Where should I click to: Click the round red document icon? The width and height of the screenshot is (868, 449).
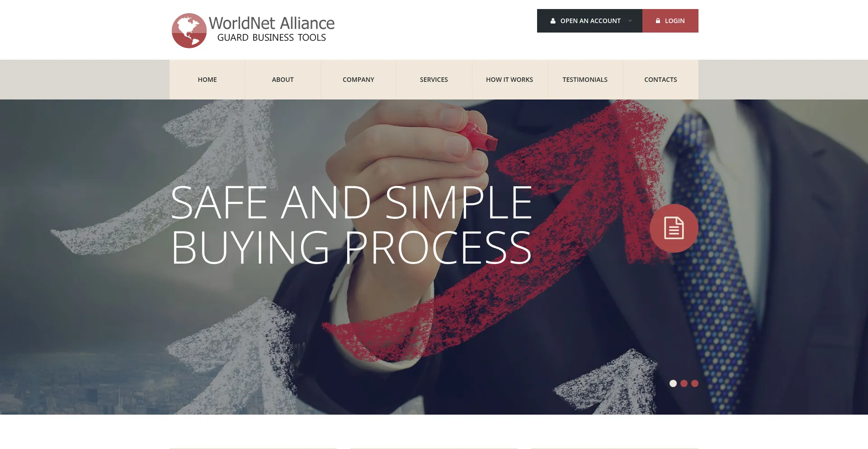[x=674, y=228]
